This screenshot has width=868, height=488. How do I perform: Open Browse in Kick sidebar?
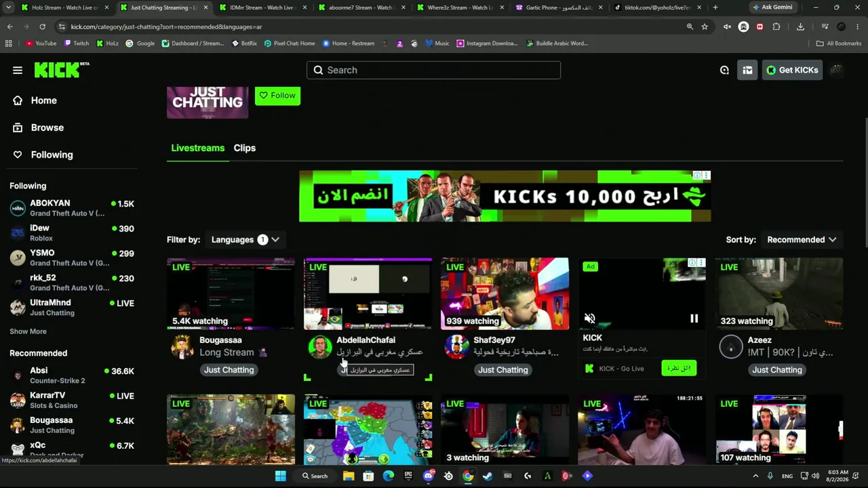pyautogui.click(x=47, y=127)
